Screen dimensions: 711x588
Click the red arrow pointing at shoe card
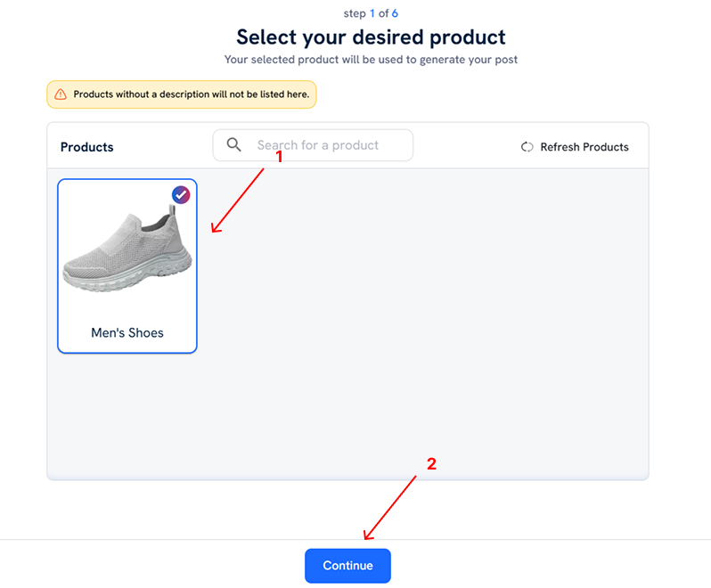pos(239,198)
